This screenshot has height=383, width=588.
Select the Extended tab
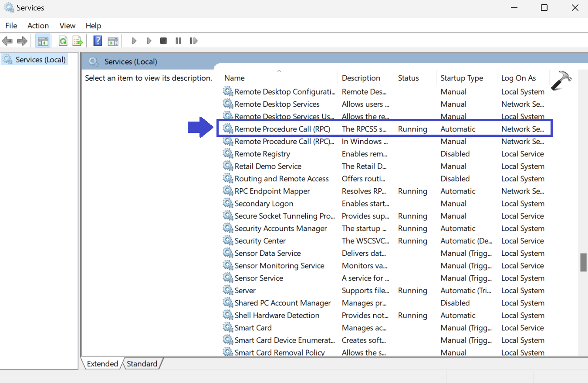point(102,364)
